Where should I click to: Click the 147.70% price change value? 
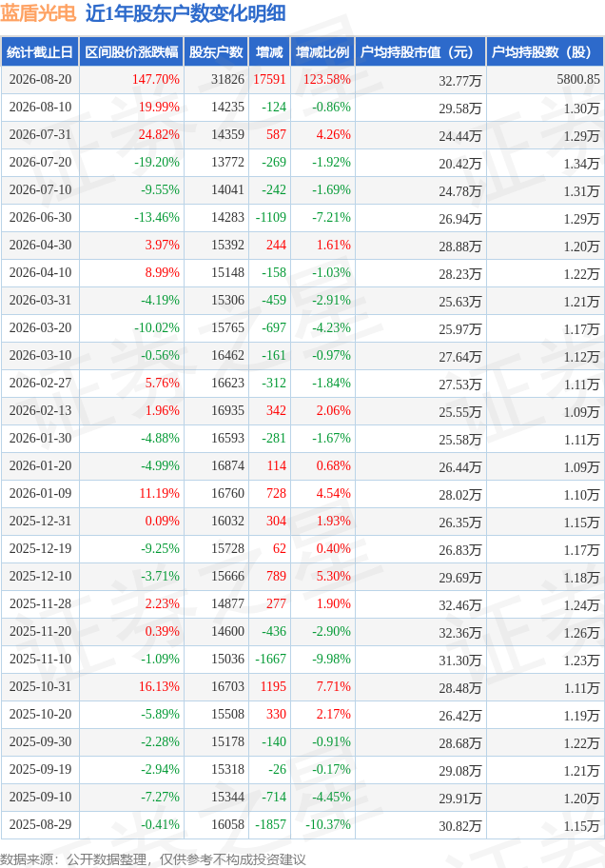point(156,79)
